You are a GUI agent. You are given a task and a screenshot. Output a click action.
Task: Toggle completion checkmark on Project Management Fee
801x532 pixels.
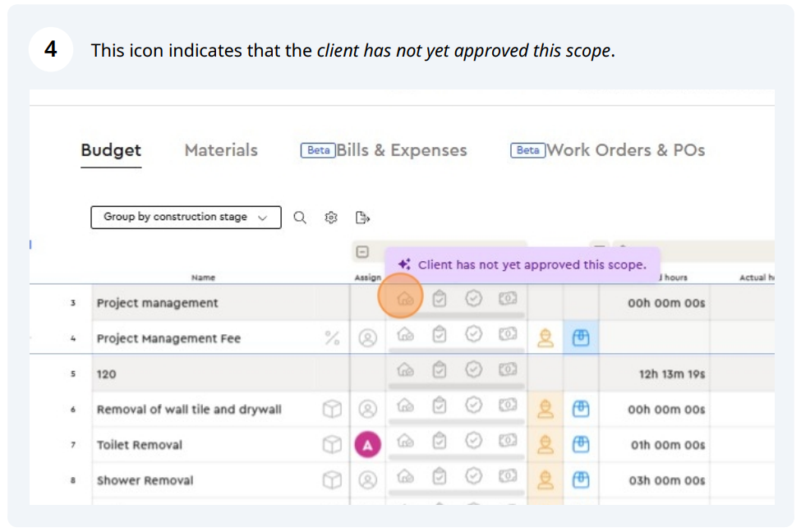point(473,334)
